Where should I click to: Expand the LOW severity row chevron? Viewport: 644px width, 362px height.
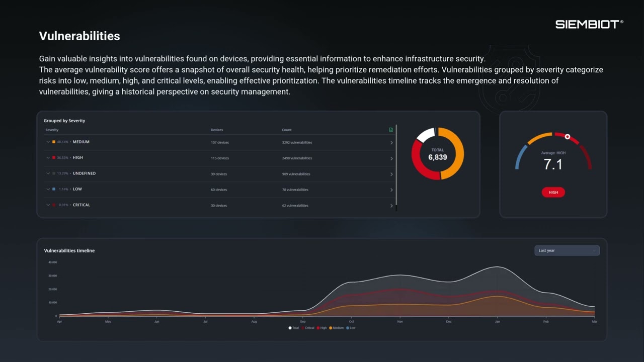click(48, 189)
